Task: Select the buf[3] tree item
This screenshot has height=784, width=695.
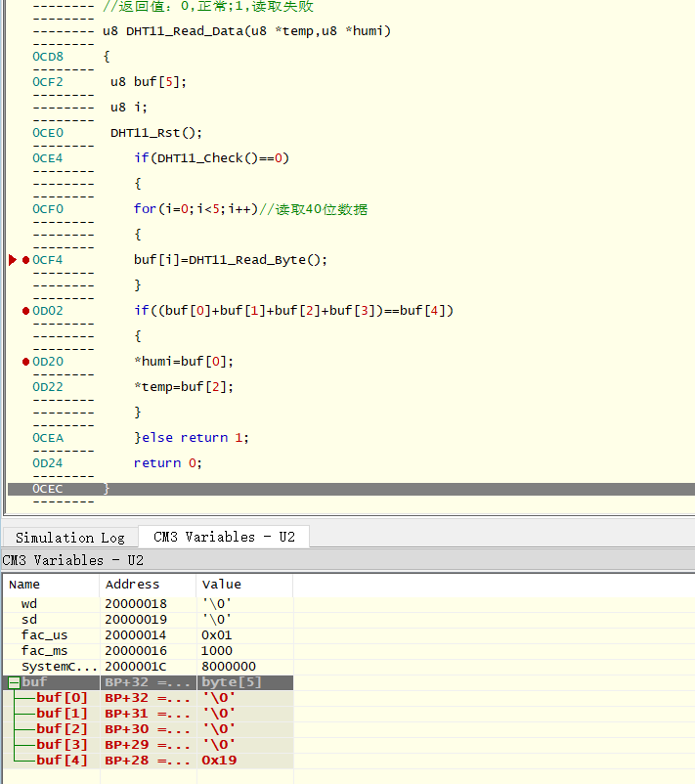Action: point(62,745)
